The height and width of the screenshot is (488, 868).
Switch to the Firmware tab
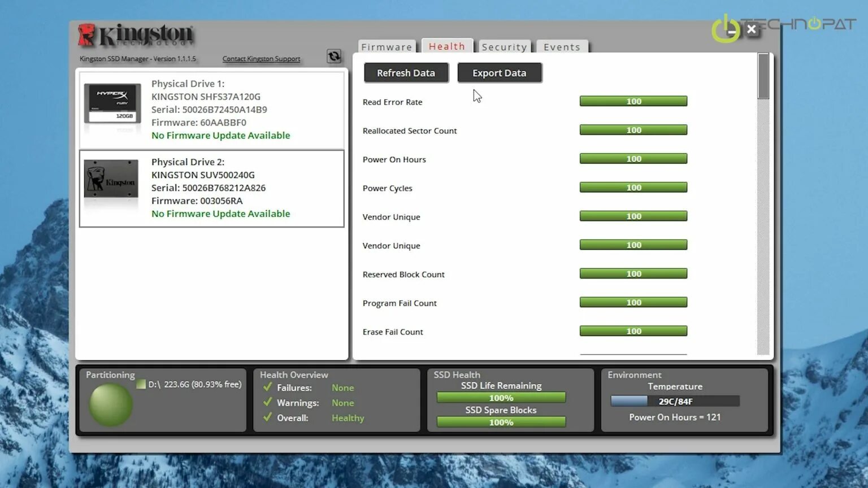[x=387, y=47]
